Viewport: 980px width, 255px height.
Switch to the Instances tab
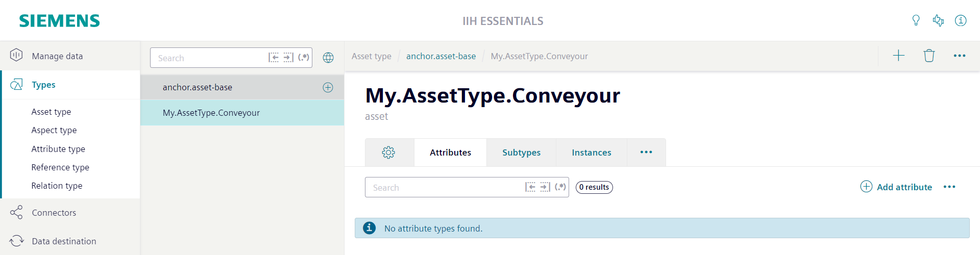(x=591, y=152)
